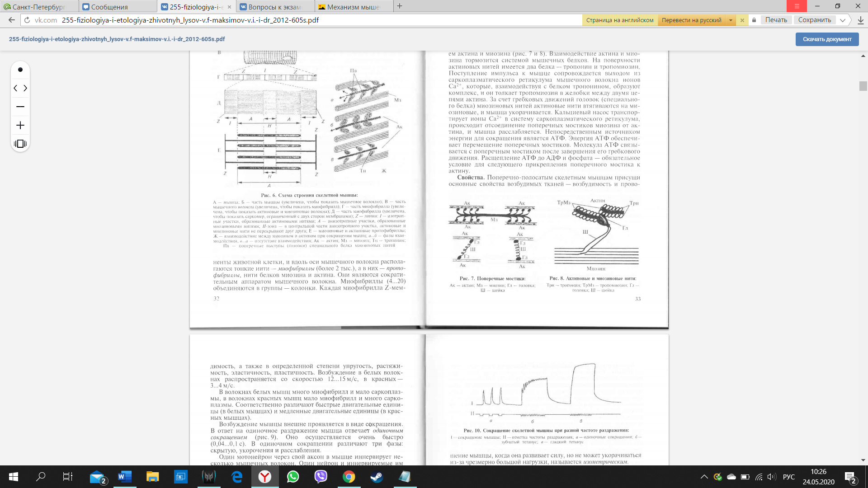Go to next page arrow in viewer

[x=25, y=88]
